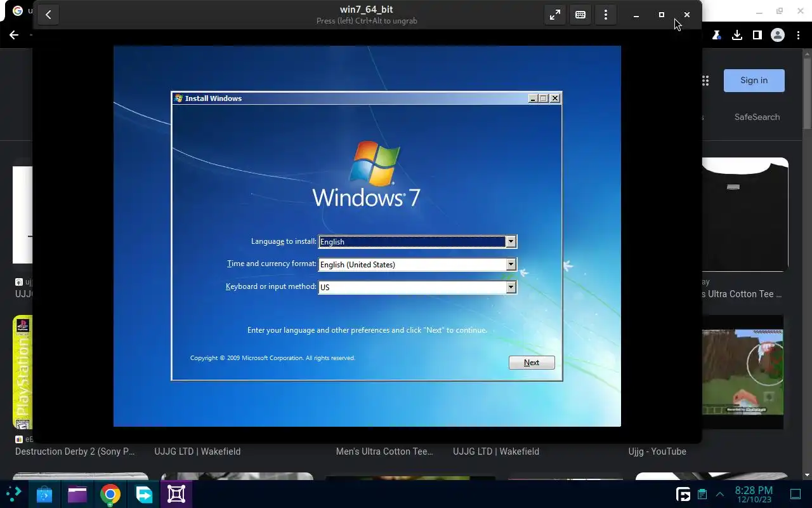Go back with the VM viewer arrow
The image size is (812, 508).
tap(48, 15)
